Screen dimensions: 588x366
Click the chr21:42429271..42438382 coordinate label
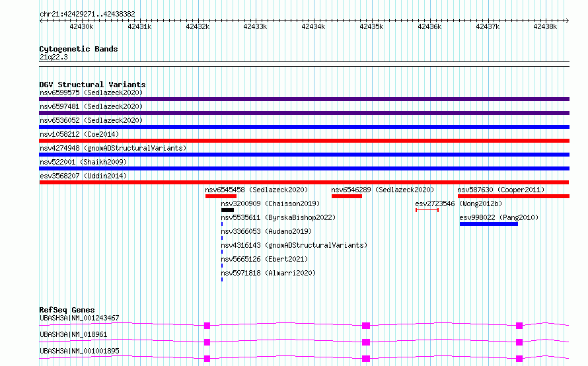87,15
